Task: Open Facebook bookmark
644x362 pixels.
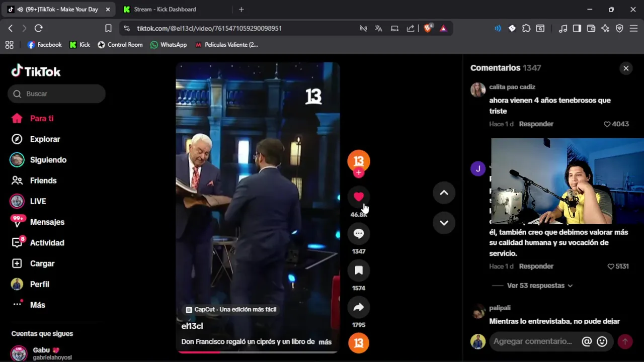Action: pyautogui.click(x=44, y=45)
